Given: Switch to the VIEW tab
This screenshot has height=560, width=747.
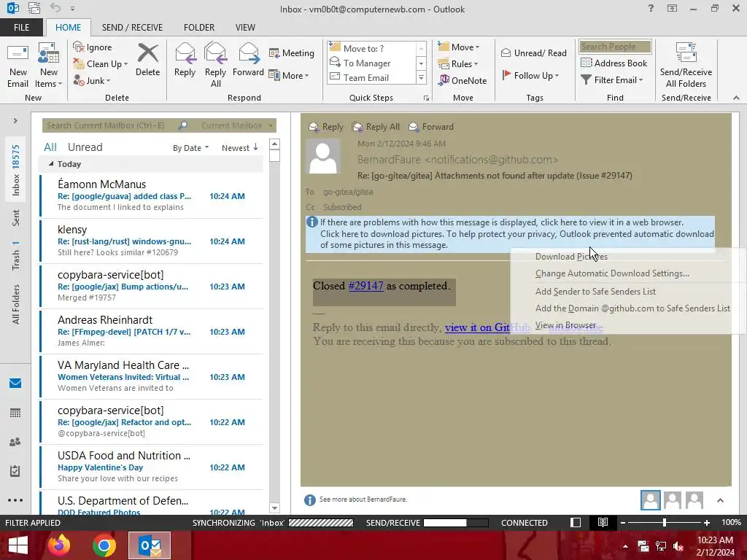Looking at the screenshot, I should (x=245, y=27).
